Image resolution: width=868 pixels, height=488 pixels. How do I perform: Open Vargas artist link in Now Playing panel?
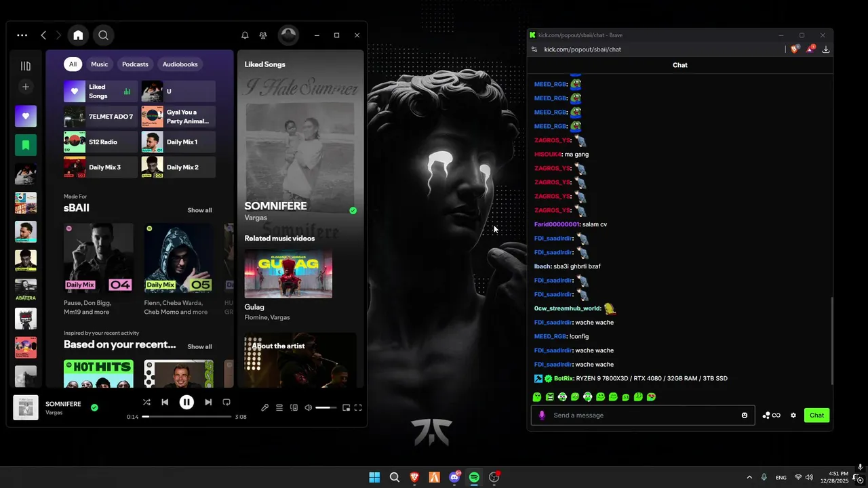point(256,218)
